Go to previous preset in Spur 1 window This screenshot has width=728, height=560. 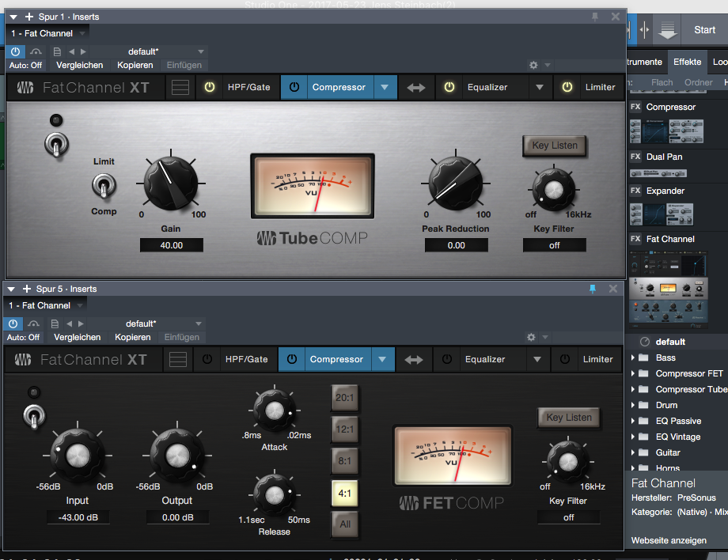point(71,51)
